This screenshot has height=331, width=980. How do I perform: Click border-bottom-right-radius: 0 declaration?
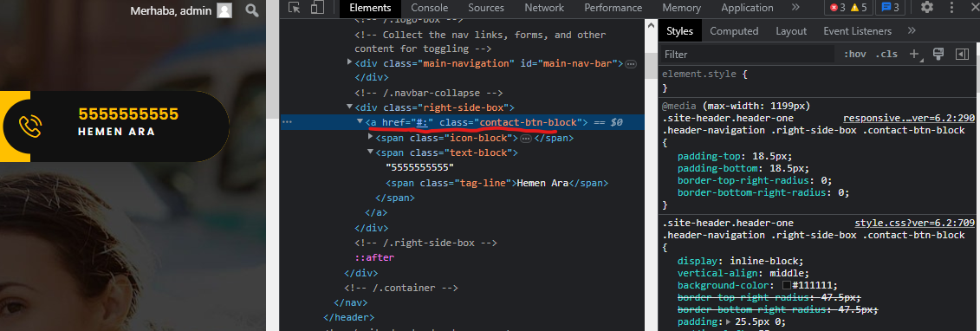pos(763,192)
